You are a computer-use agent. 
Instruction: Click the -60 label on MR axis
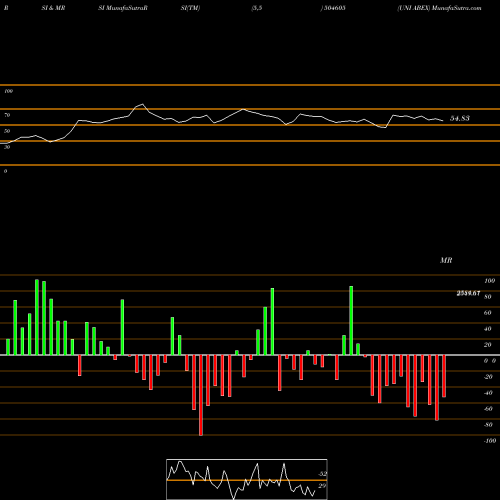488,409
